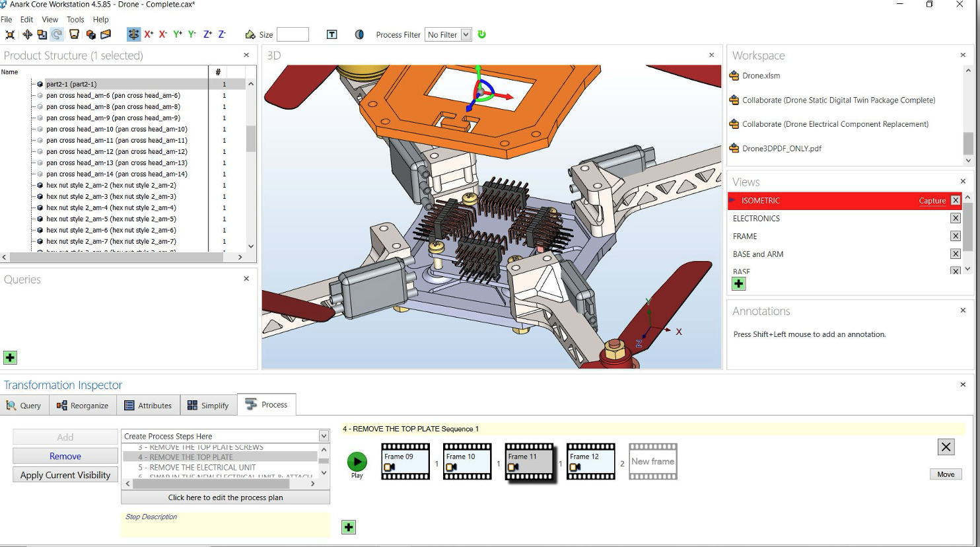Click the fit-to-view toolbar icon
Viewport: 980px width, 547px height.
[x=9, y=34]
